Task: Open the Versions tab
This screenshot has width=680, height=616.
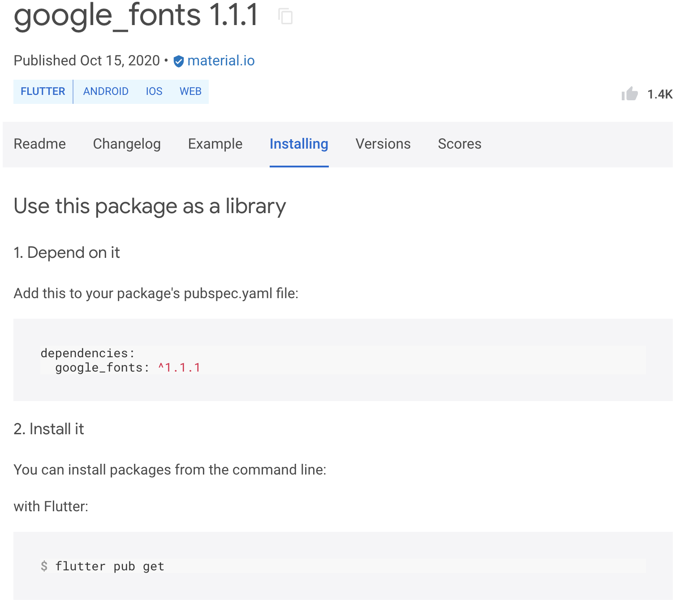Action: (383, 144)
